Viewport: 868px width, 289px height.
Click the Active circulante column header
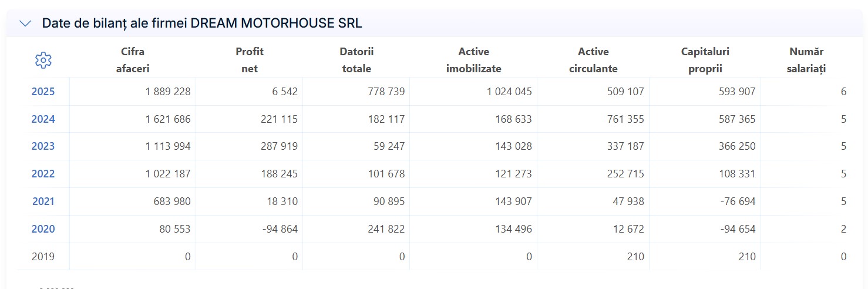tap(593, 60)
